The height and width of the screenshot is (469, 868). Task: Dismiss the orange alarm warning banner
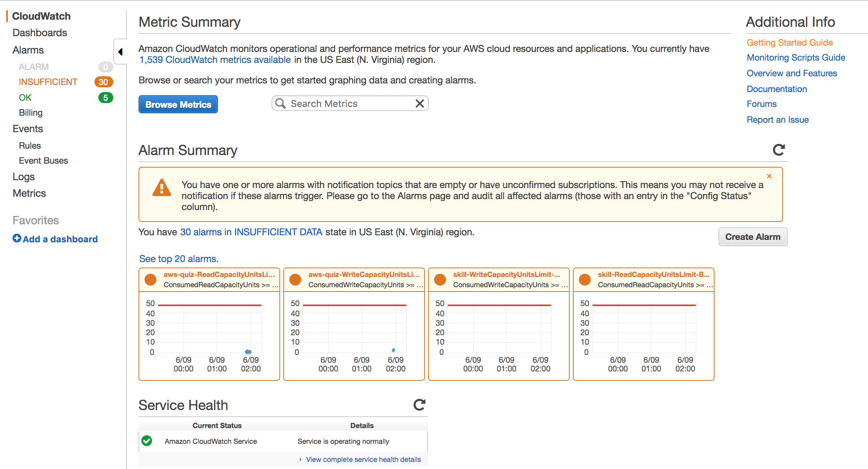pos(769,176)
